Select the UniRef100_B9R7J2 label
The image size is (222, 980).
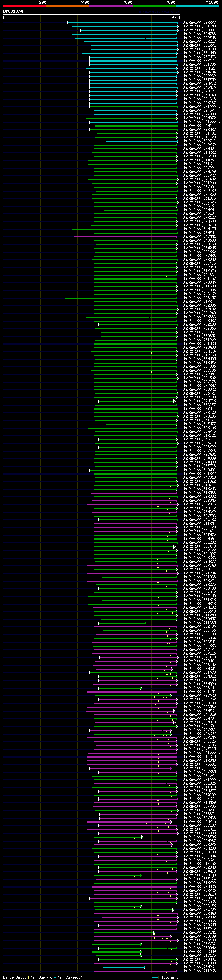tap(199, 141)
